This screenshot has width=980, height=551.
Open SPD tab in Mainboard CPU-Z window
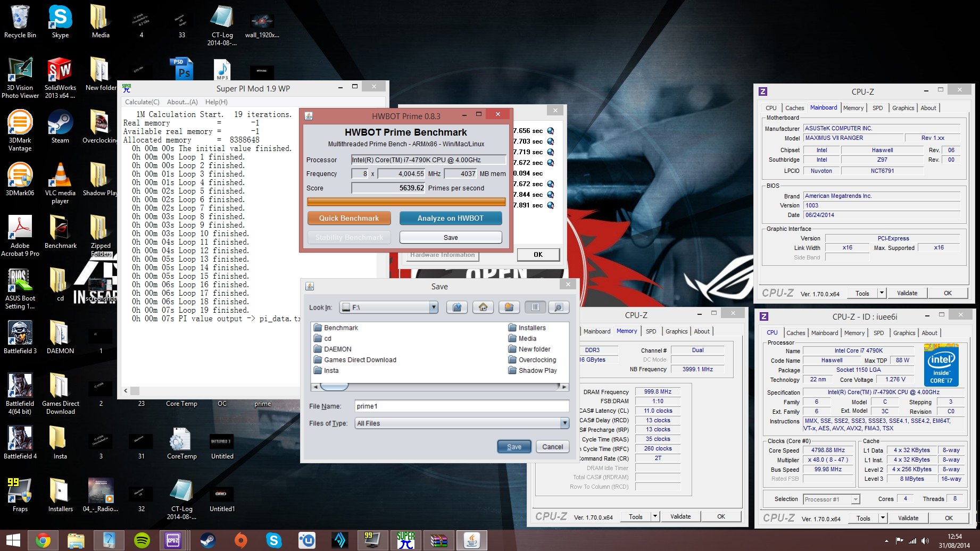pyautogui.click(x=878, y=108)
